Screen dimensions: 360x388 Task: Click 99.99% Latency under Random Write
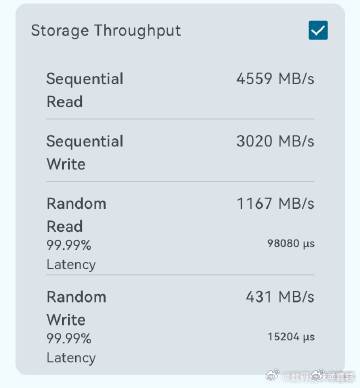point(71,348)
